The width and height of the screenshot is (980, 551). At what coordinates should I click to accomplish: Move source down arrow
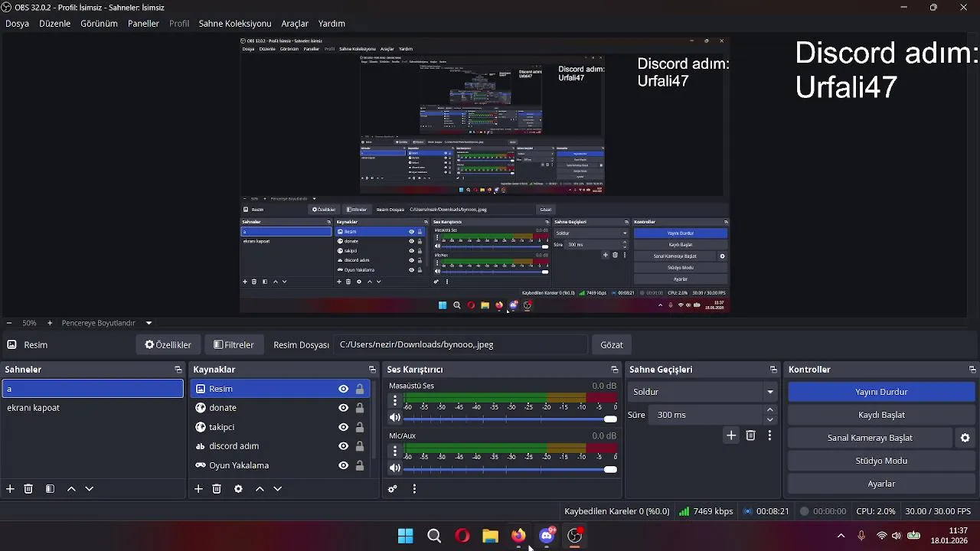click(277, 489)
